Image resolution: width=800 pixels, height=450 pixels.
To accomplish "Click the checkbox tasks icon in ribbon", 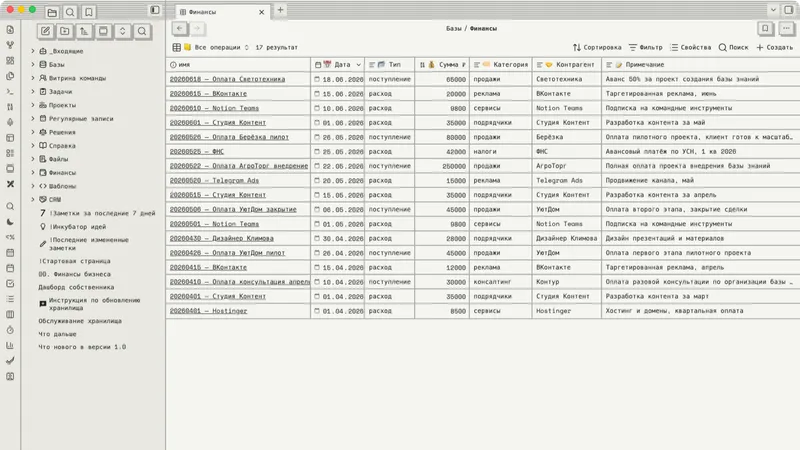I will click(10, 283).
